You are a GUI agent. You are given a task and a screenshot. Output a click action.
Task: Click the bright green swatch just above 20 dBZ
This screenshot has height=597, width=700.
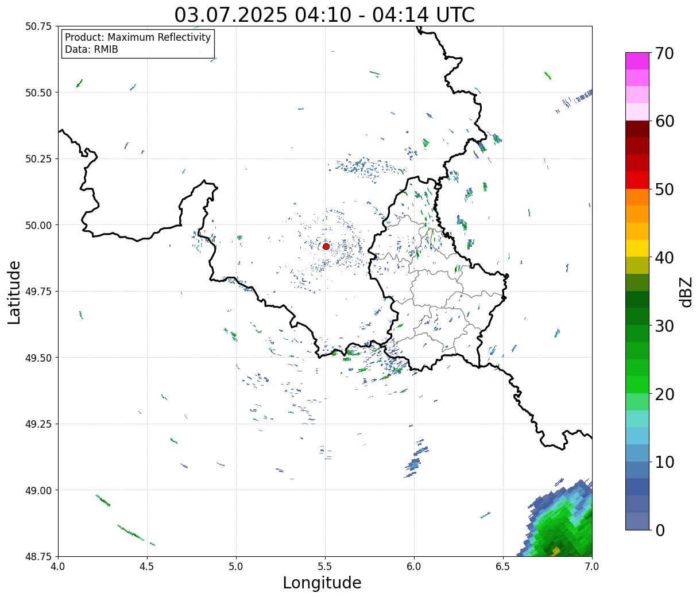coord(637,385)
